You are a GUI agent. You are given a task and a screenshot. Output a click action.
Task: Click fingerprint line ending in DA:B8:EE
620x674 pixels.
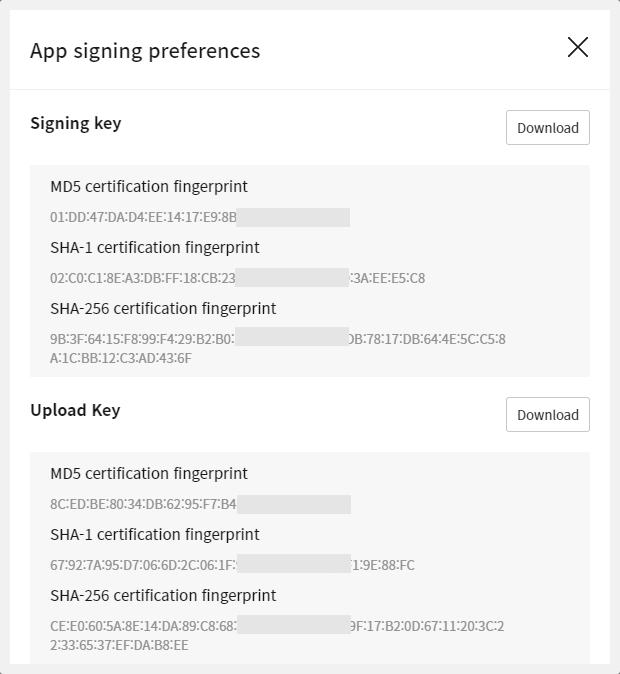pyautogui.click(x=120, y=645)
